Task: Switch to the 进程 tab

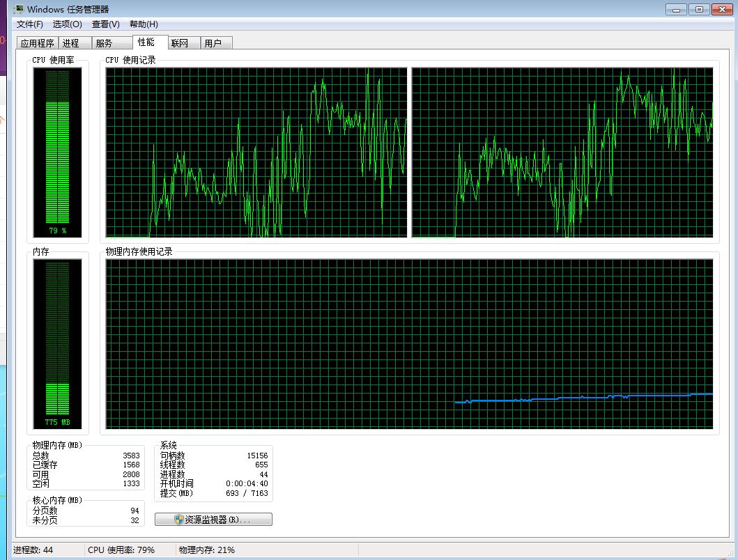Action: pos(75,43)
